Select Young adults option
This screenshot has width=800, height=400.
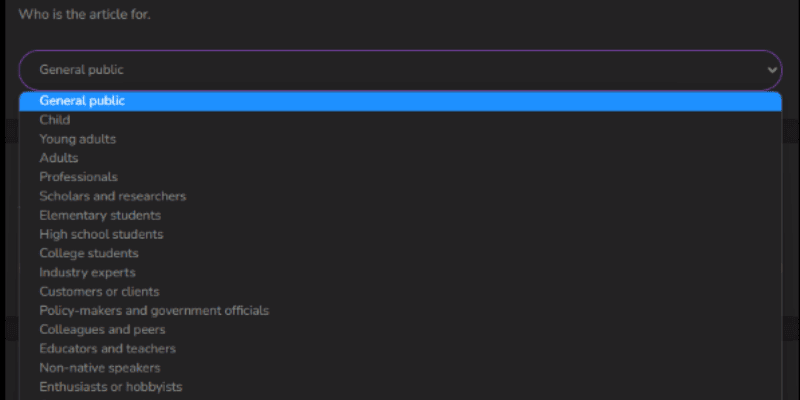[x=400, y=139]
